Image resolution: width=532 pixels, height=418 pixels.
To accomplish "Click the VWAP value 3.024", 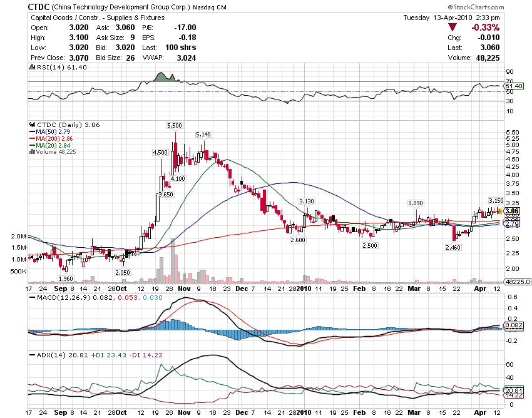I will click(x=187, y=58).
